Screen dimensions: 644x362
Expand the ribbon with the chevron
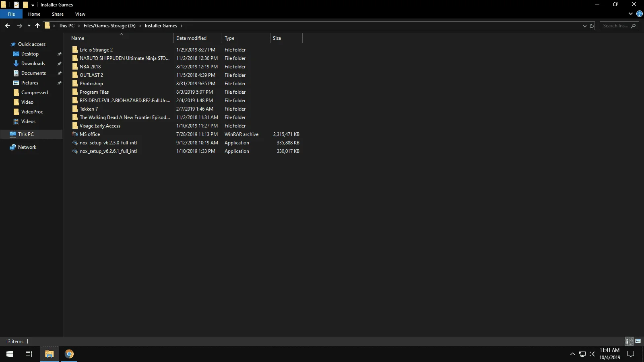[631, 14]
